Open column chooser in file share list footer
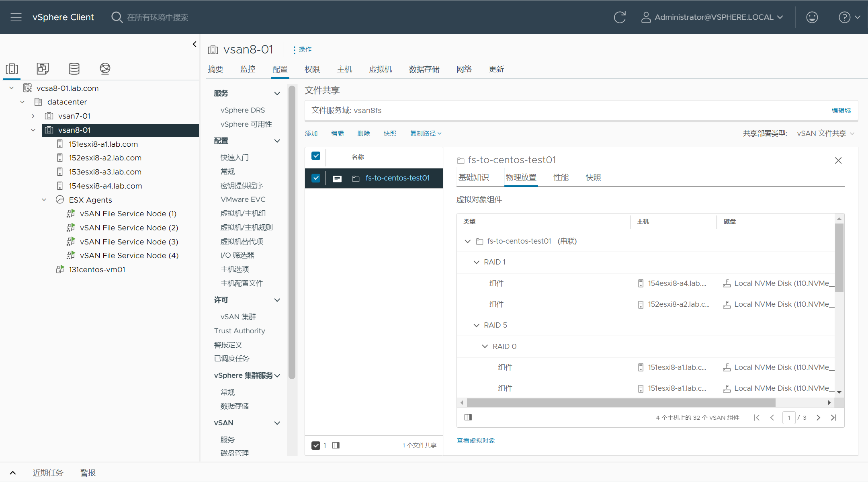This screenshot has width=868, height=482. pyautogui.click(x=336, y=445)
